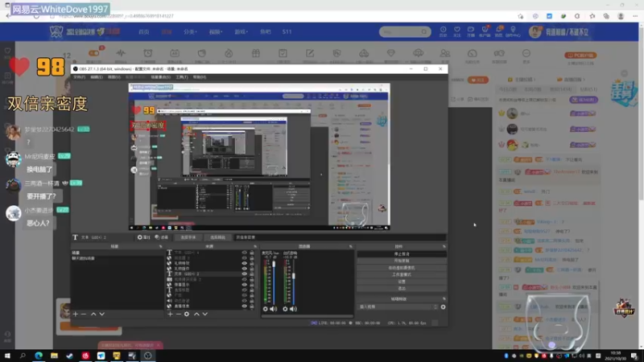Click the OBS text source value field
This screenshot has width=644, height=362.
pyautogui.click(x=340, y=237)
